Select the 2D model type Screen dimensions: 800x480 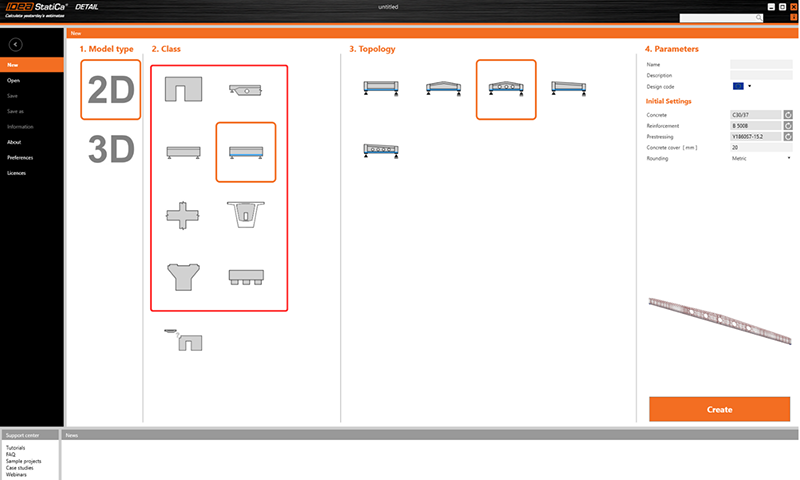pyautogui.click(x=111, y=90)
